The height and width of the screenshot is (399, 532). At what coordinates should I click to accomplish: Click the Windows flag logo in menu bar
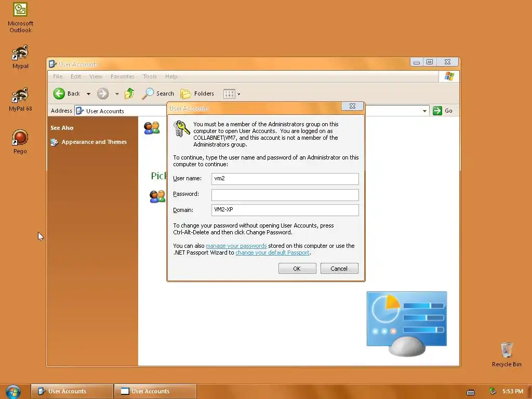point(449,76)
